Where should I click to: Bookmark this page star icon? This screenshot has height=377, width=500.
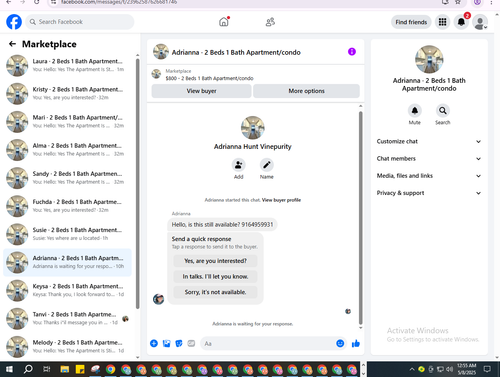click(x=458, y=2)
